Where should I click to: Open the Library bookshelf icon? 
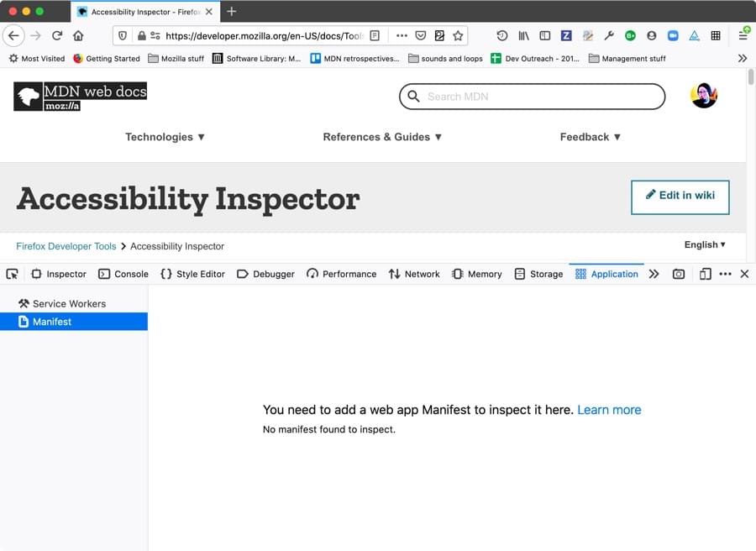(x=523, y=36)
